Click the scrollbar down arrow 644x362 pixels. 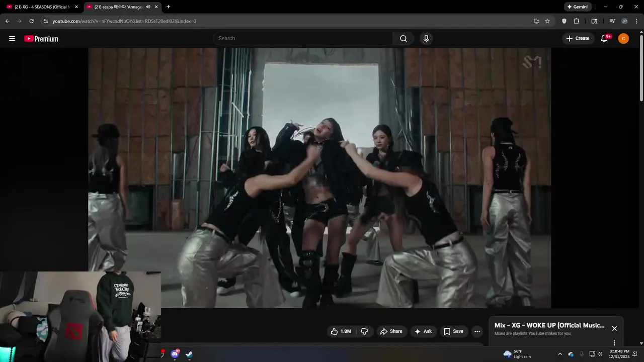pyautogui.click(x=641, y=343)
